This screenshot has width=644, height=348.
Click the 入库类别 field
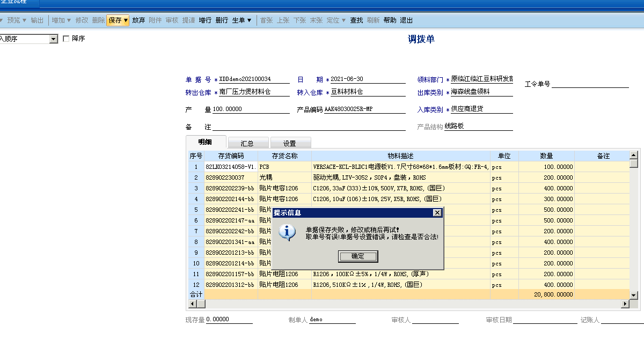tap(481, 109)
